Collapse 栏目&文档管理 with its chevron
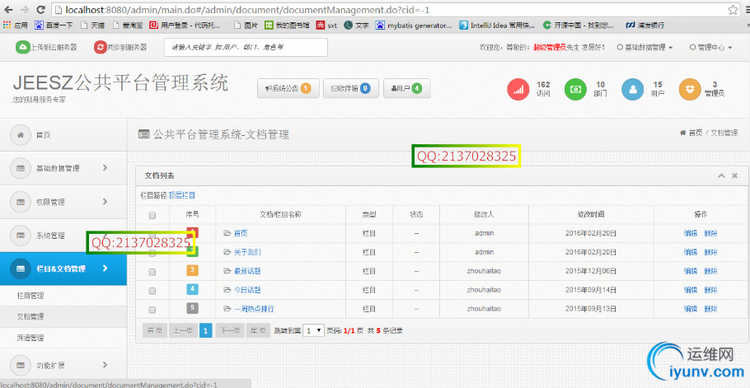Screen dimensions: 750x388 click(x=105, y=268)
